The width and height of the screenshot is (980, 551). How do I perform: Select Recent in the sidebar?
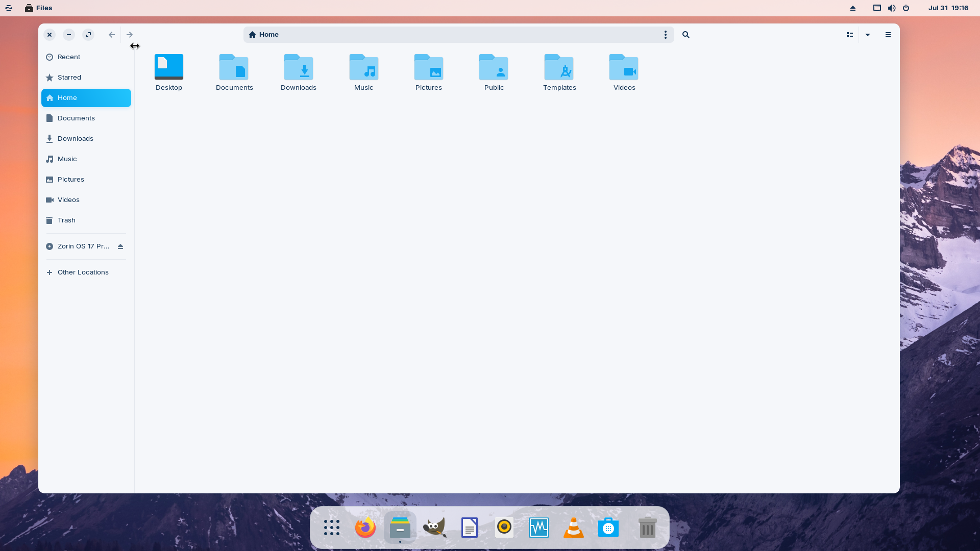tap(86, 57)
